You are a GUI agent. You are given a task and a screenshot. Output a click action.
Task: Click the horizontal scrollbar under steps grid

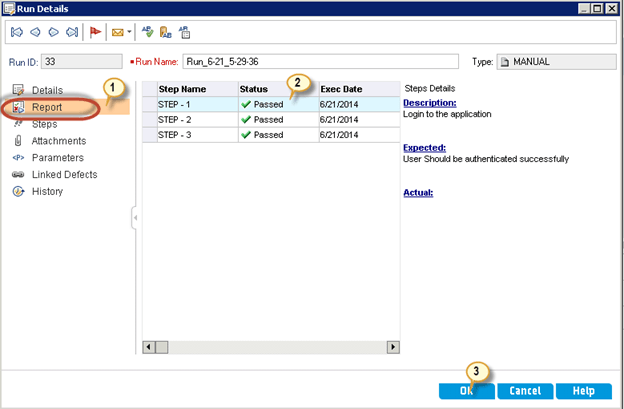pyautogui.click(x=270, y=347)
